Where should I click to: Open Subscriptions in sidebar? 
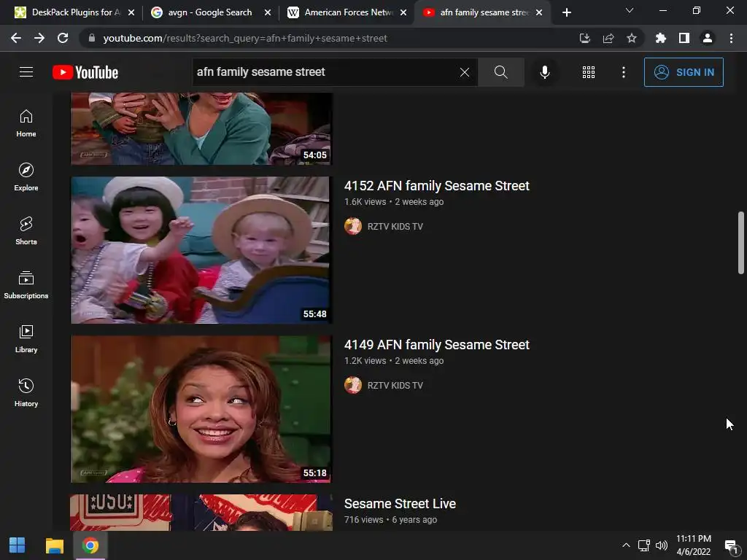[x=26, y=285]
